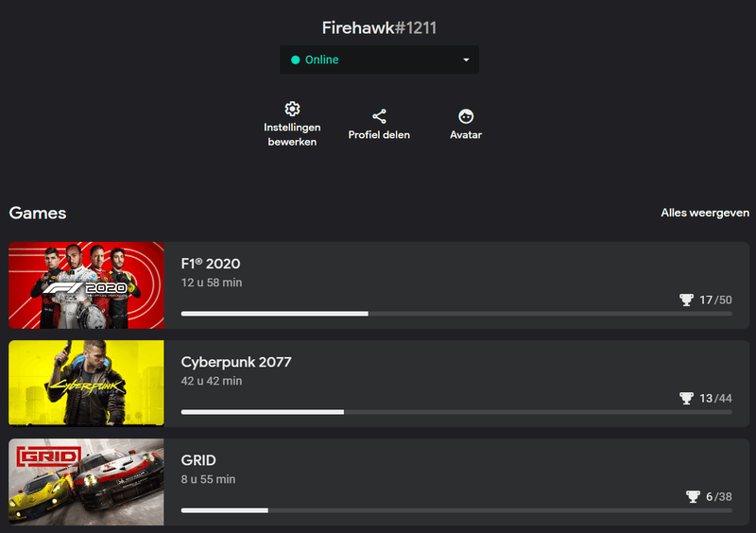
Task: Select the GRID game title
Action: click(x=198, y=460)
